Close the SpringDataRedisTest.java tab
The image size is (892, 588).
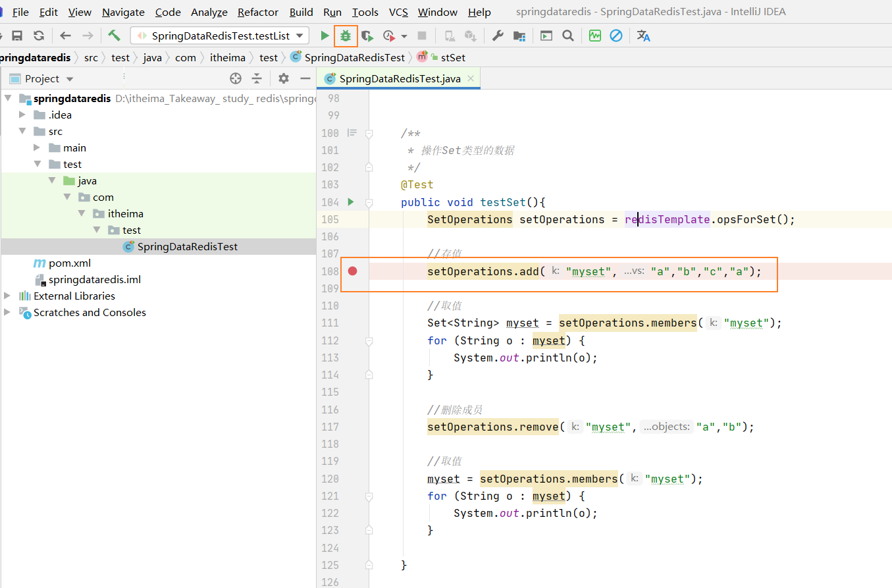point(471,79)
